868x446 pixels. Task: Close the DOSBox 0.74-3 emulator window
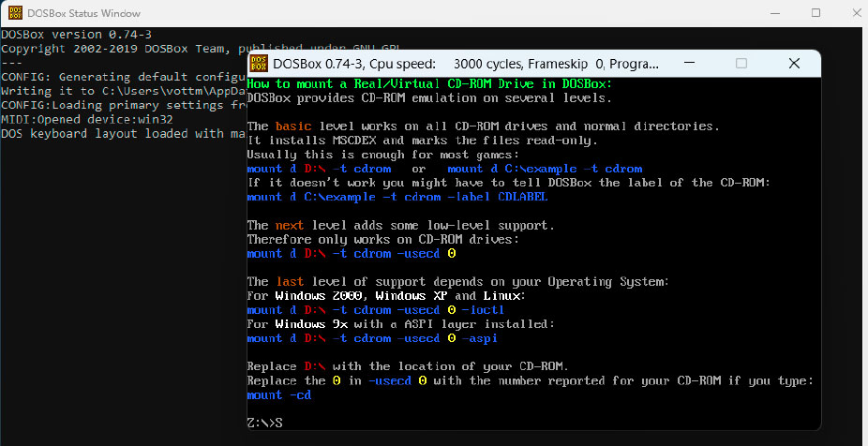tap(793, 64)
